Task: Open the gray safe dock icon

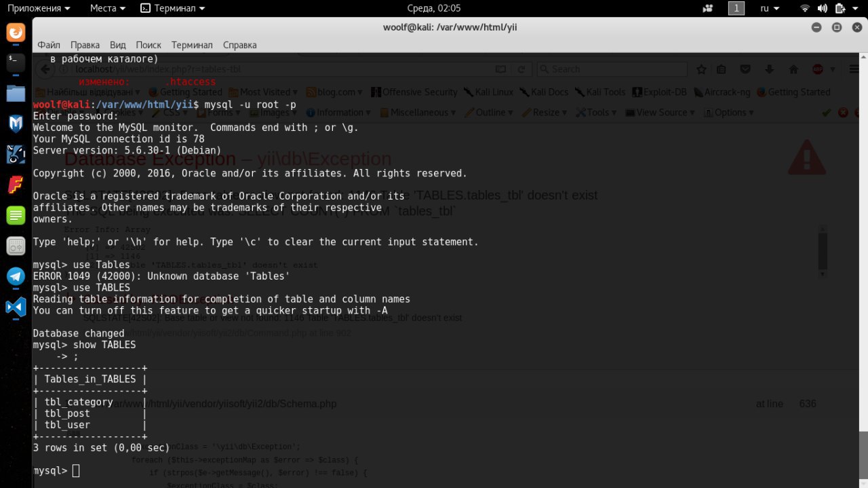Action: click(16, 246)
